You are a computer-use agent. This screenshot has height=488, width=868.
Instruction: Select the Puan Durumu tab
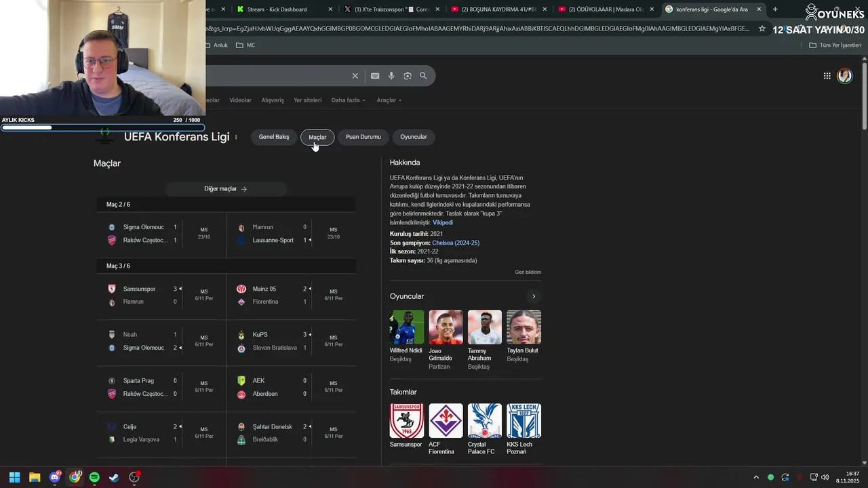(x=363, y=137)
